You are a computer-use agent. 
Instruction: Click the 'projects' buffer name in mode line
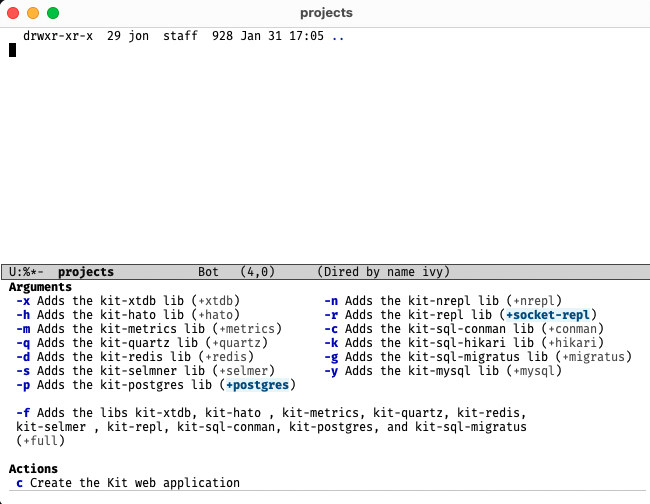tap(86, 272)
